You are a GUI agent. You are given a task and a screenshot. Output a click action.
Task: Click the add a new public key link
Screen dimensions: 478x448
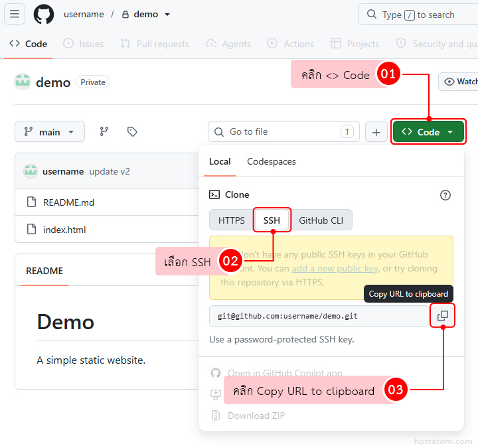335,269
